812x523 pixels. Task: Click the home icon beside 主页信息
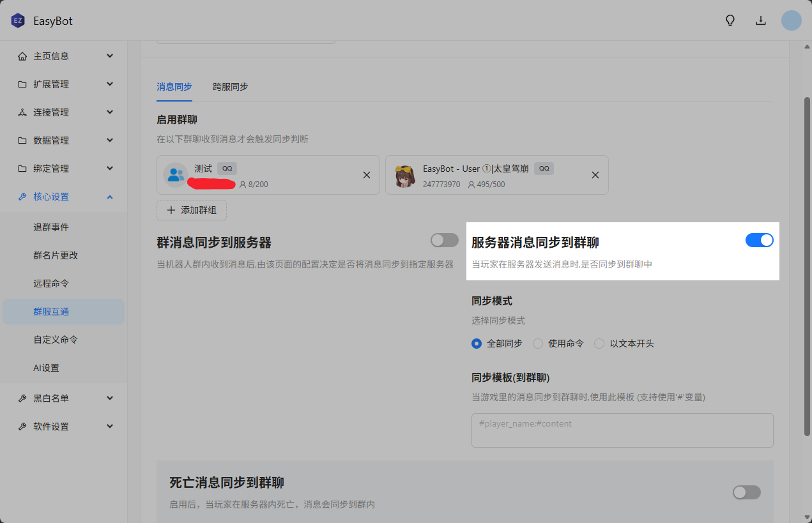pyautogui.click(x=22, y=56)
